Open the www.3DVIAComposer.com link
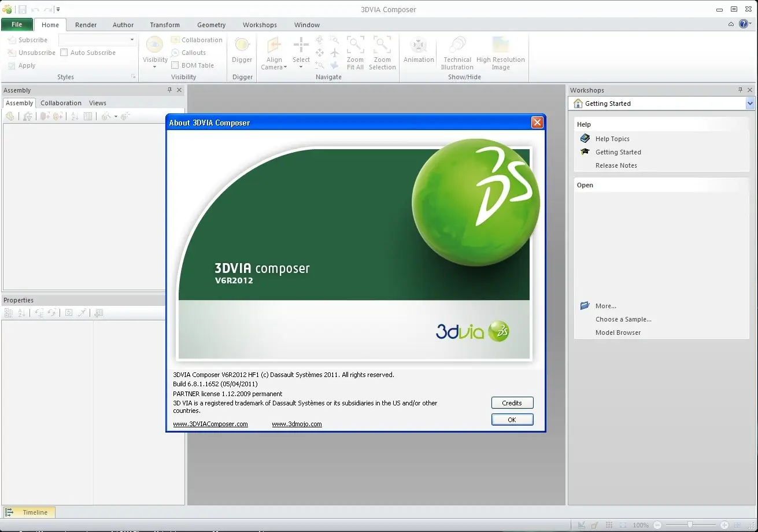Screen dimensions: 758x532 pyautogui.click(x=210, y=424)
